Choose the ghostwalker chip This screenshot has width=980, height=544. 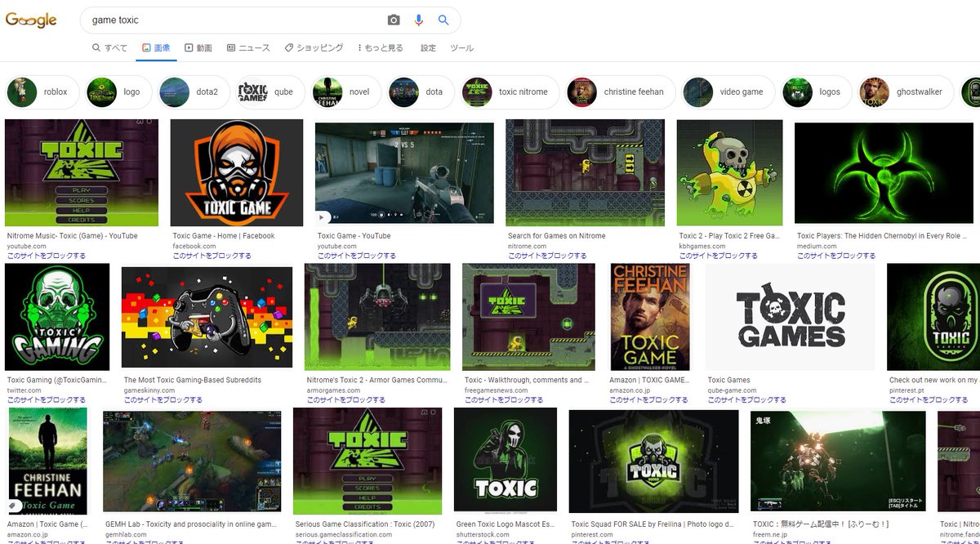click(x=905, y=92)
